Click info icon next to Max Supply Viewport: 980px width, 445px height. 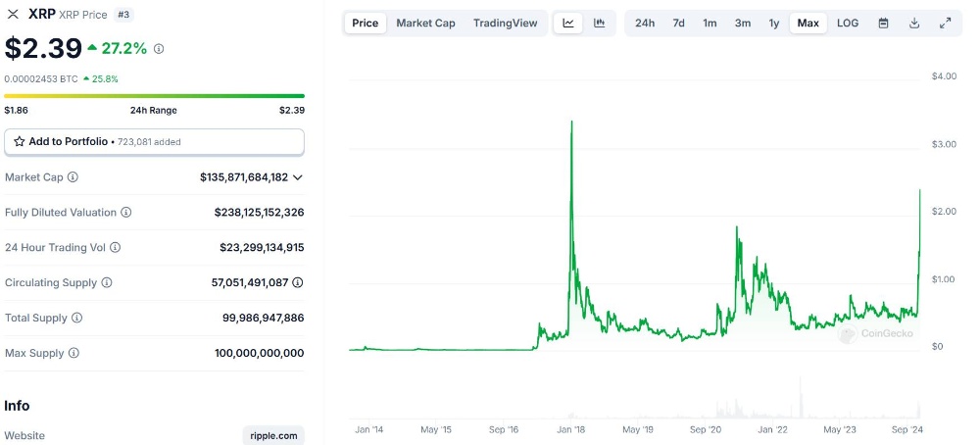pos(73,353)
